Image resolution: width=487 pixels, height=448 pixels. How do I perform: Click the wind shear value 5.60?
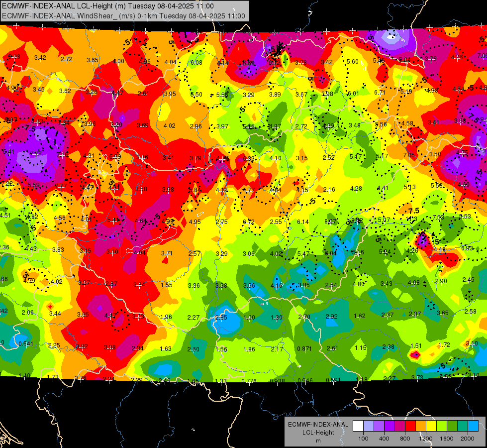[353, 62]
